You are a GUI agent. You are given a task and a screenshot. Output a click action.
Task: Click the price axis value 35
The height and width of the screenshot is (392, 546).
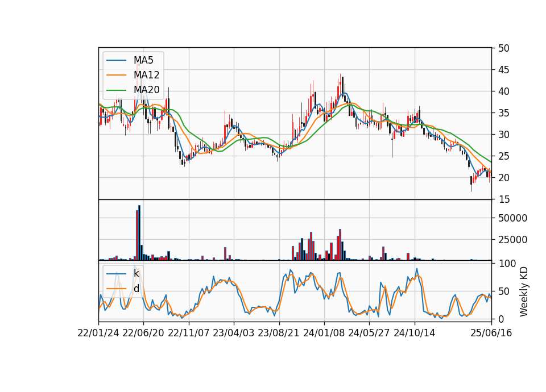[x=504, y=113]
